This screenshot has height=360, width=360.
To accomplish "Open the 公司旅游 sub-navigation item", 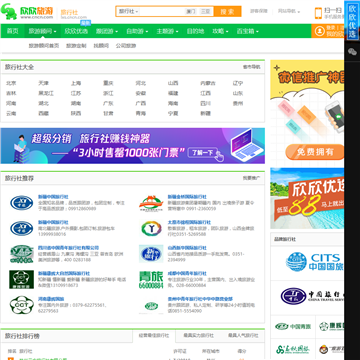I will (x=126, y=46).
